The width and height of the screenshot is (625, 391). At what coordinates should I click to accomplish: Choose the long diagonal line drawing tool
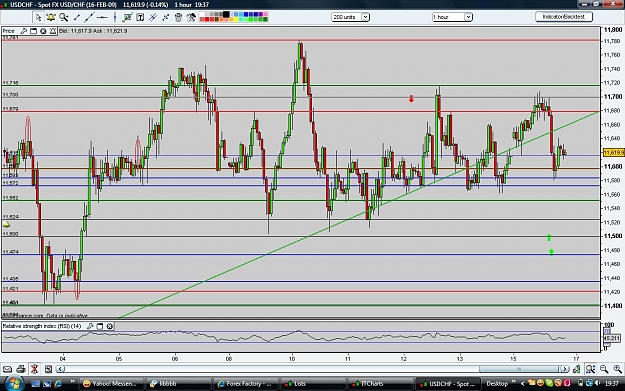89,17
